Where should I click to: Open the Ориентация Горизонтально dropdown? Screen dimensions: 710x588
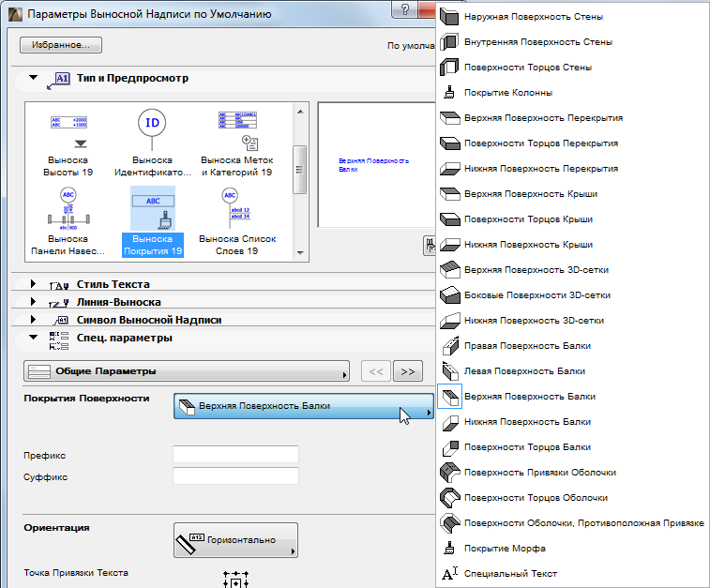(x=235, y=540)
